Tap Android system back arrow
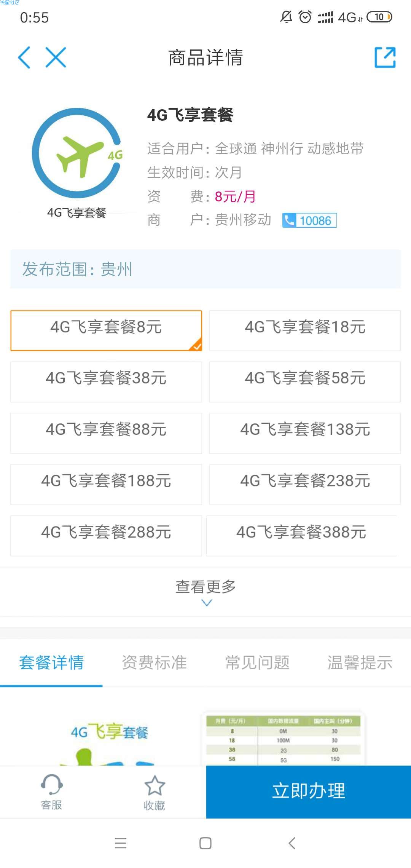The image size is (411, 868). [292, 843]
